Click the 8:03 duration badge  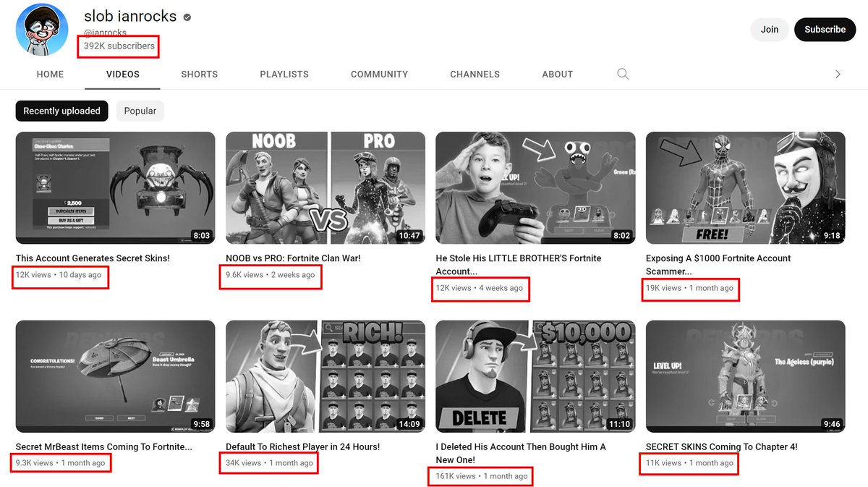click(201, 235)
